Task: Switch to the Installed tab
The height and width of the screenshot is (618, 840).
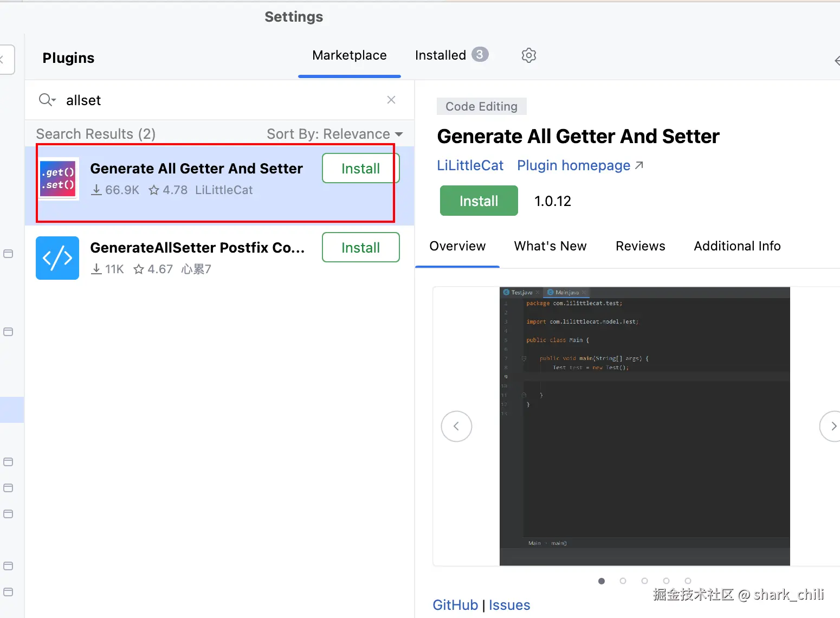Action: click(441, 55)
